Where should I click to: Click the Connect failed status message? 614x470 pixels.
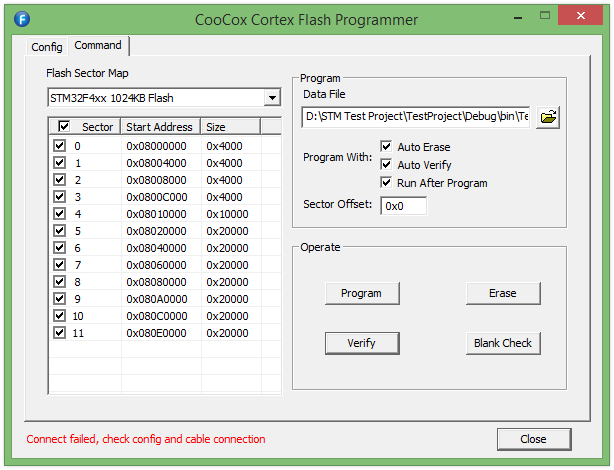(x=146, y=439)
